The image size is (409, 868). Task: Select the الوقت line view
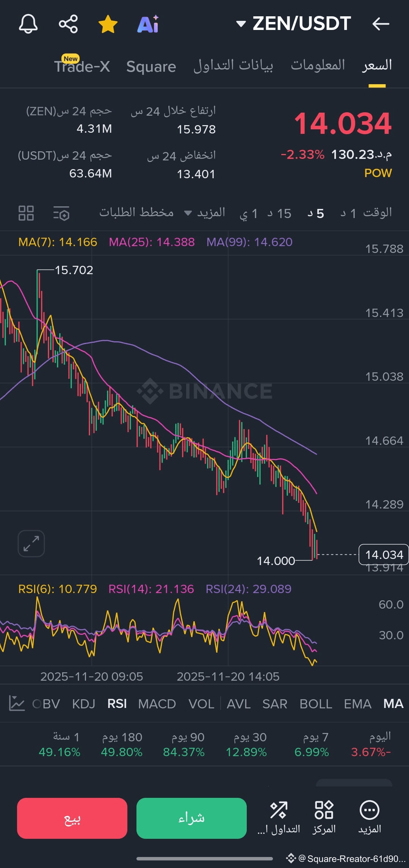click(378, 212)
